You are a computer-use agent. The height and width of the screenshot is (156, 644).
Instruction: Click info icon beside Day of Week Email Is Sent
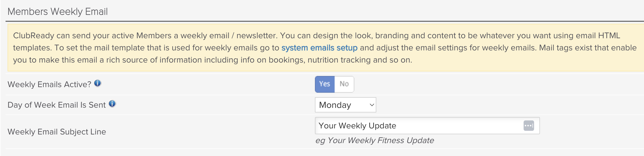(112, 104)
